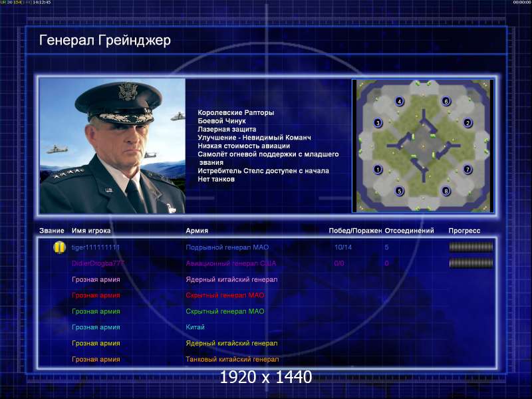Click the "Звание" column header
532x399 pixels.
point(52,231)
